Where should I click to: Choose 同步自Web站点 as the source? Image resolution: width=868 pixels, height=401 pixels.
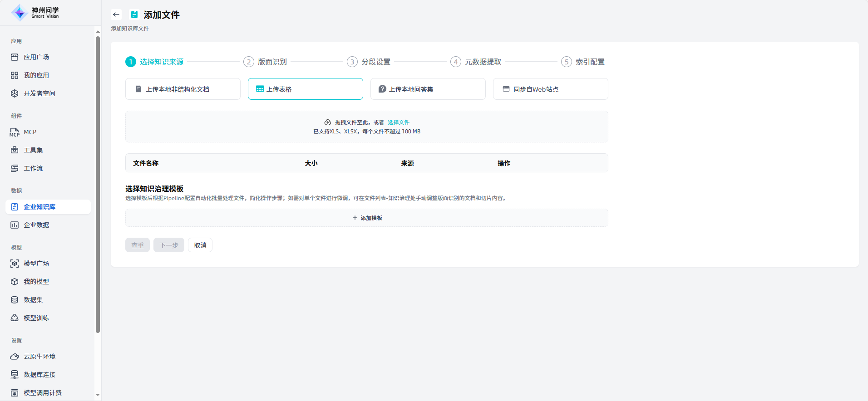(550, 89)
